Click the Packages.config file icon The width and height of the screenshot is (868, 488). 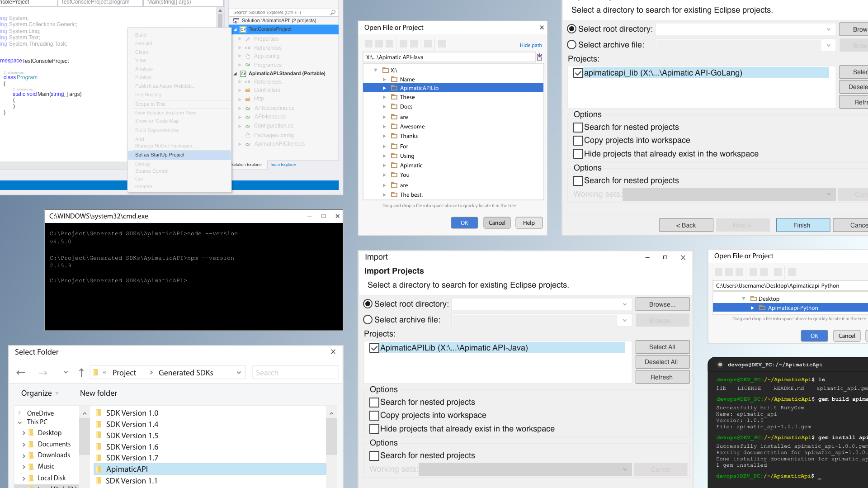tap(248, 135)
